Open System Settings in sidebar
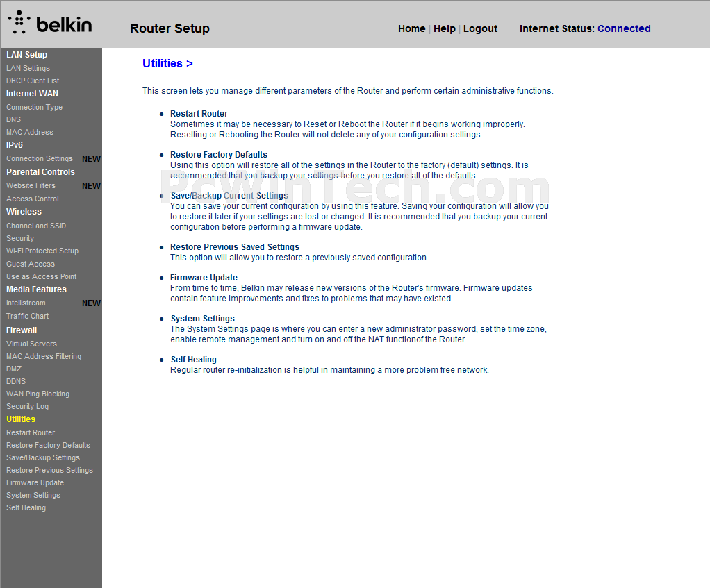The width and height of the screenshot is (710, 588). 33,495
